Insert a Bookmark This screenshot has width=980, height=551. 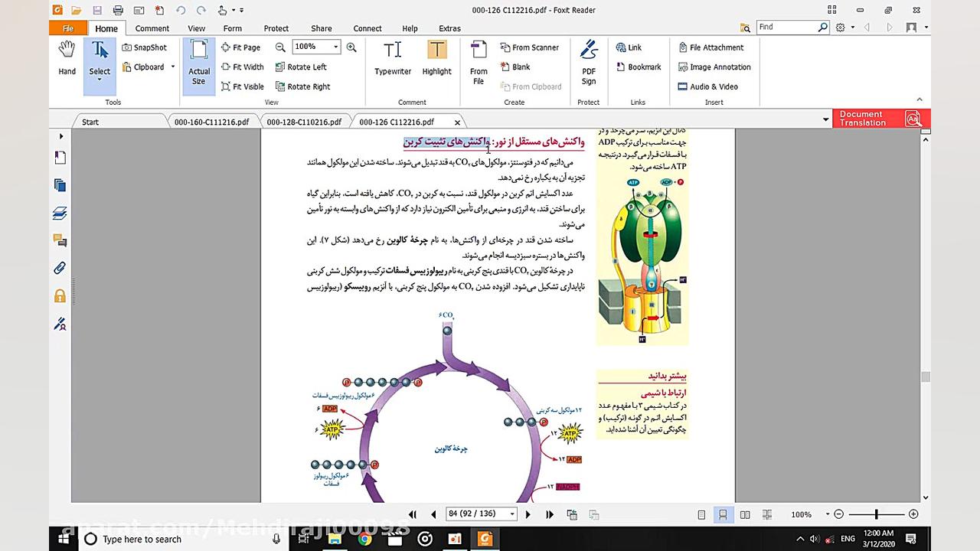pyautogui.click(x=640, y=67)
